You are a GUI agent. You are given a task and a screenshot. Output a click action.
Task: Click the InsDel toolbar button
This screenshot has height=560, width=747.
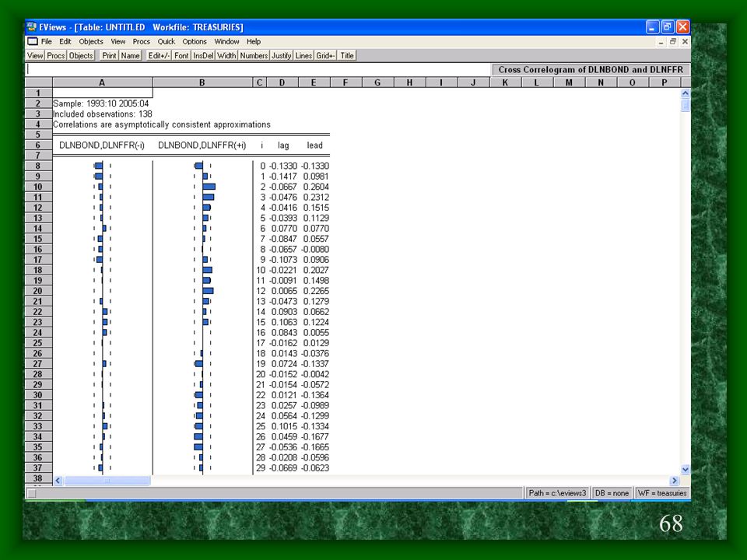pyautogui.click(x=203, y=55)
